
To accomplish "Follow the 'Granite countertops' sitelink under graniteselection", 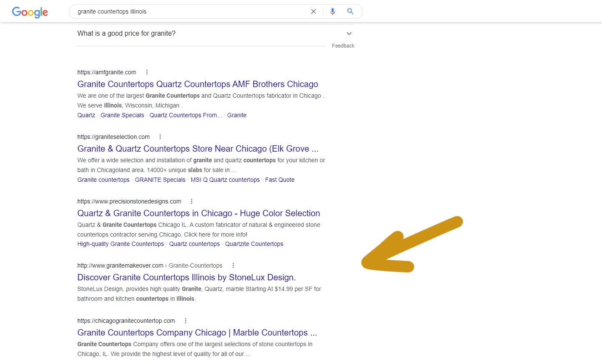I will (103, 180).
